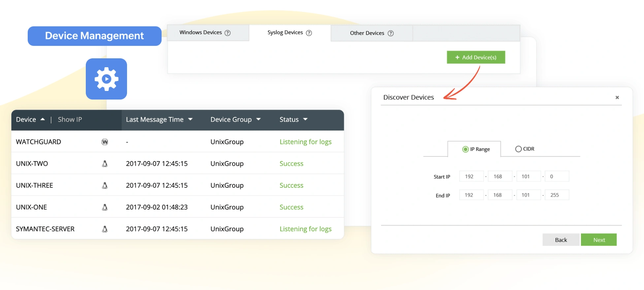Click UNIX-THREE Success status
This screenshot has height=290, width=644.
[x=291, y=186]
